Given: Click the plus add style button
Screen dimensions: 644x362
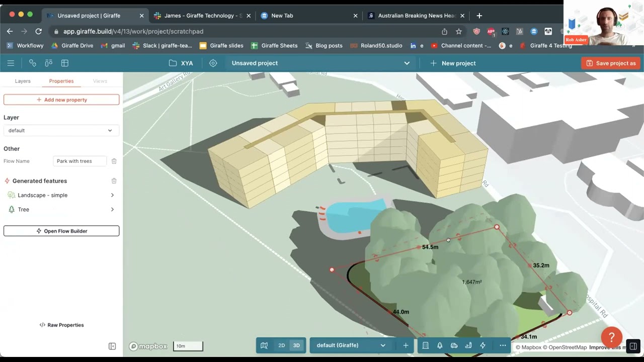Looking at the screenshot, I should [406, 345].
